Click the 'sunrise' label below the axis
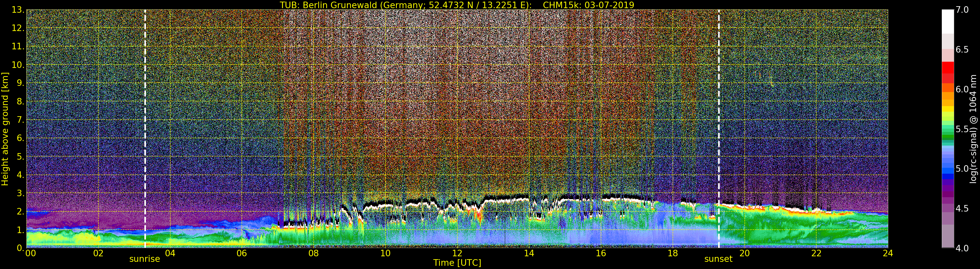The width and height of the screenshot is (980, 269). (145, 259)
